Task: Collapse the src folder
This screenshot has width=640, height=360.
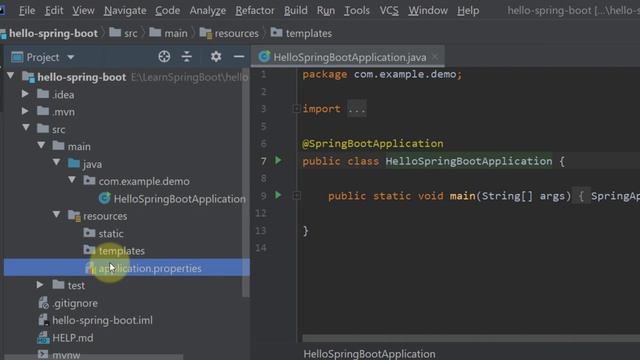Action: (x=26, y=128)
